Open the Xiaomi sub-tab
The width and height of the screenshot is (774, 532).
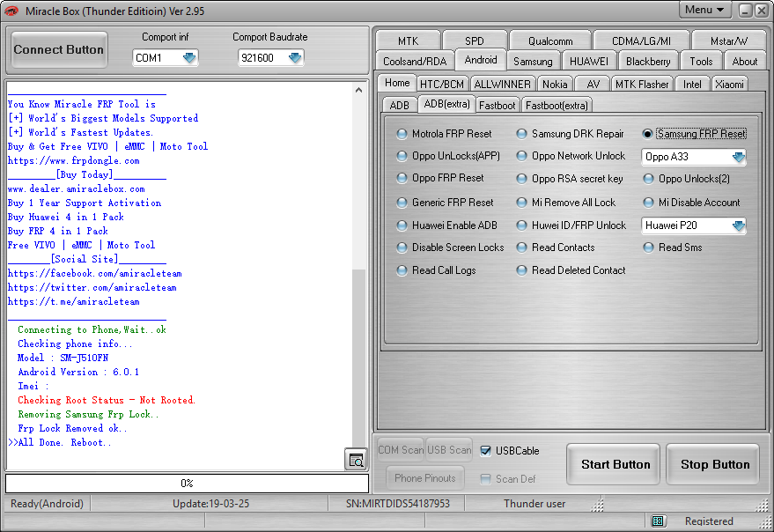[729, 85]
